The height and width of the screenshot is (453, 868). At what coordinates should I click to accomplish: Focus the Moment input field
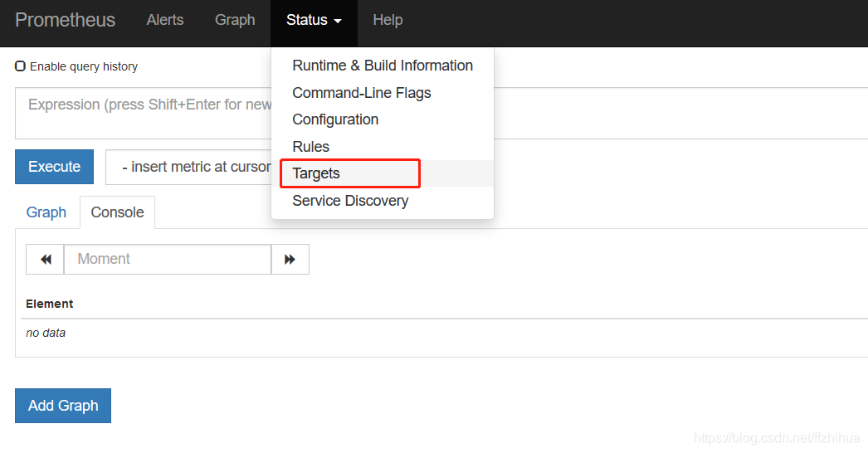(x=168, y=259)
